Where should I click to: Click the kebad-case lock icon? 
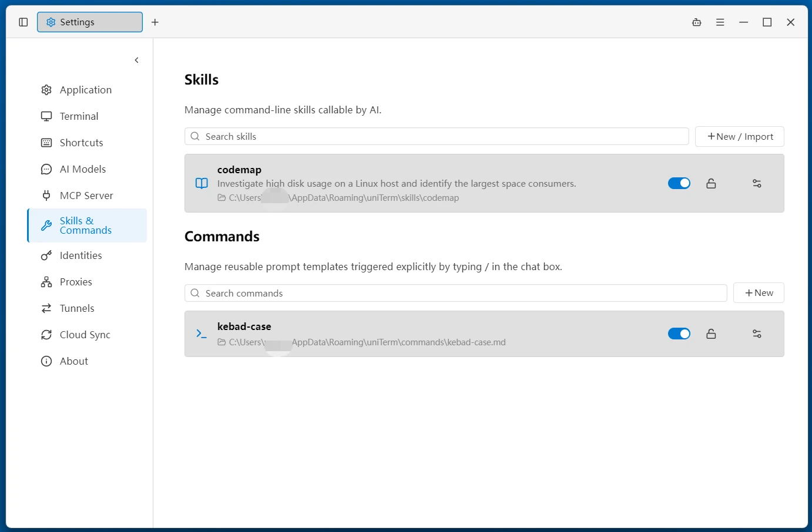[x=711, y=334]
